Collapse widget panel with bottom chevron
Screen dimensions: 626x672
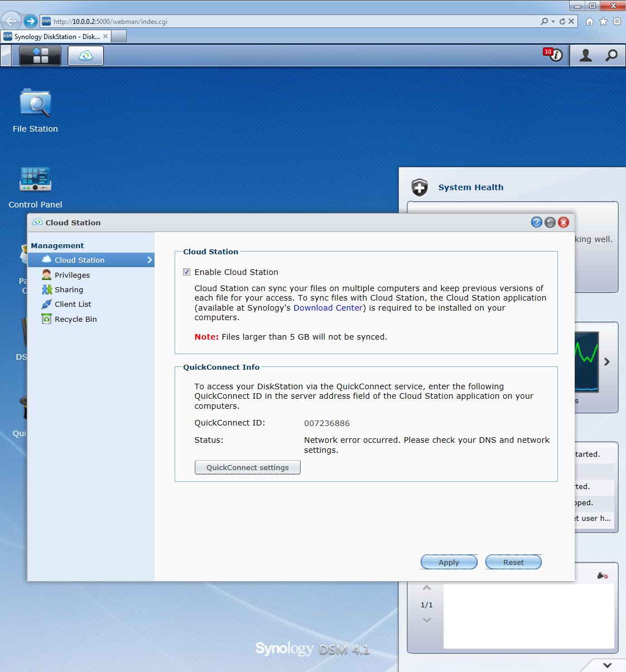(607, 665)
